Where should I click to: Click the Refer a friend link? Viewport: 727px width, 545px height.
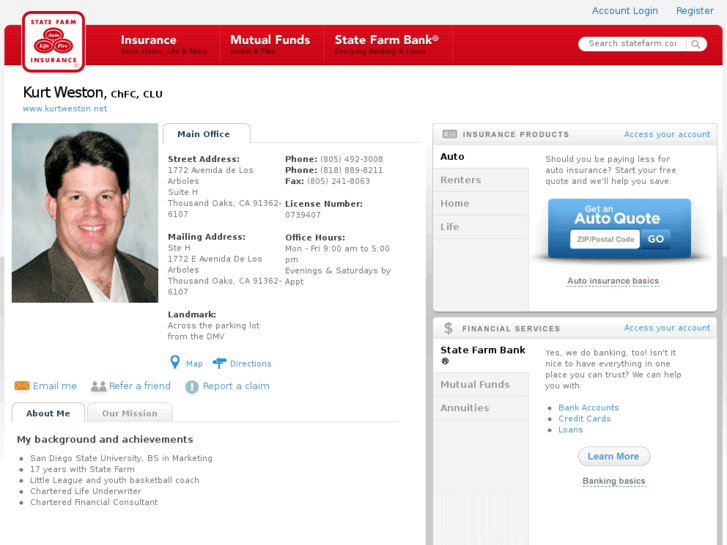140,386
